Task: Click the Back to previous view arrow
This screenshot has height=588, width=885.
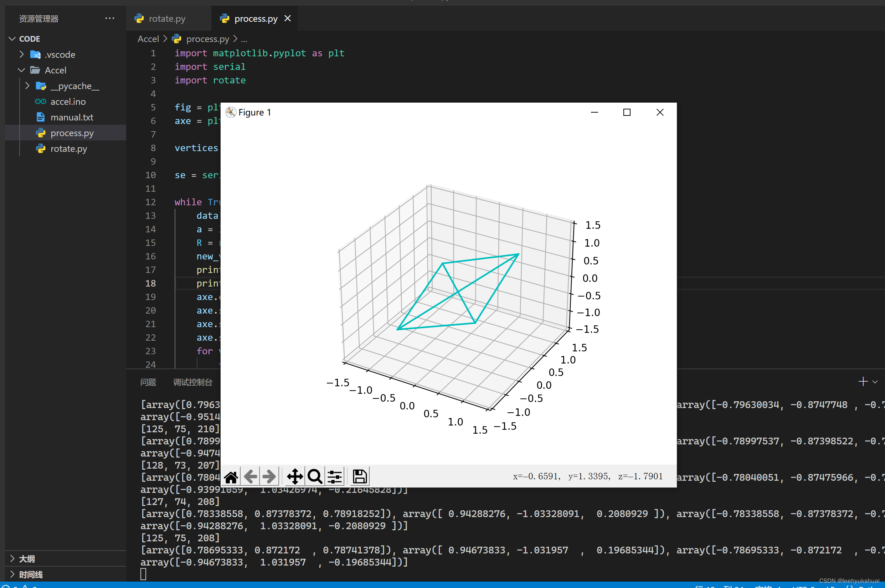Action: click(251, 477)
